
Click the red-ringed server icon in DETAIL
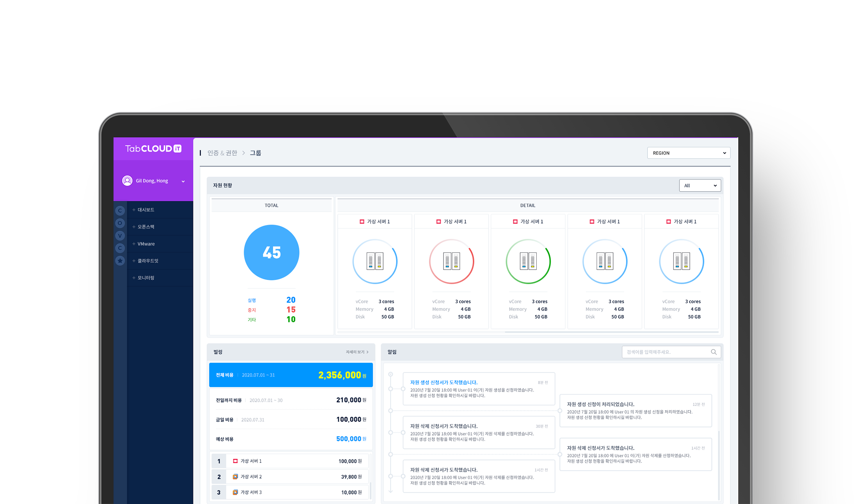pos(451,261)
